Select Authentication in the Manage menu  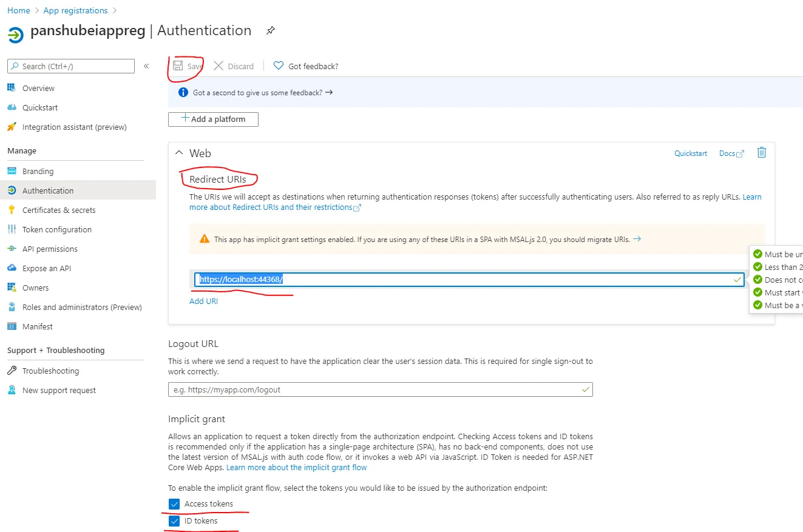(x=78, y=190)
